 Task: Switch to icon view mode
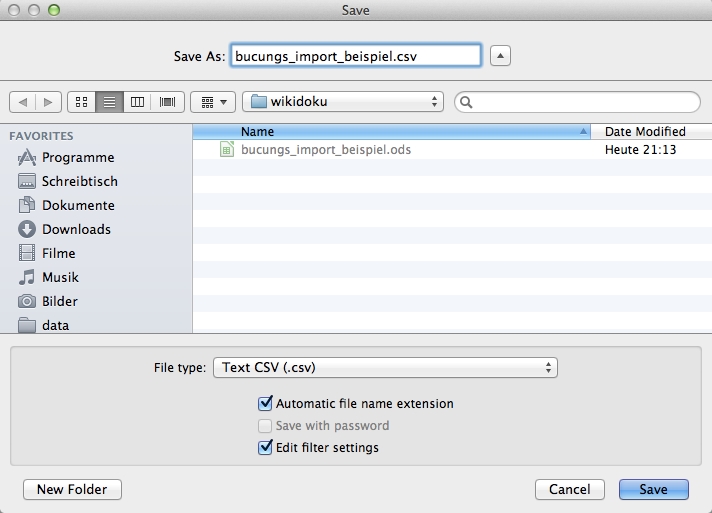[81, 102]
